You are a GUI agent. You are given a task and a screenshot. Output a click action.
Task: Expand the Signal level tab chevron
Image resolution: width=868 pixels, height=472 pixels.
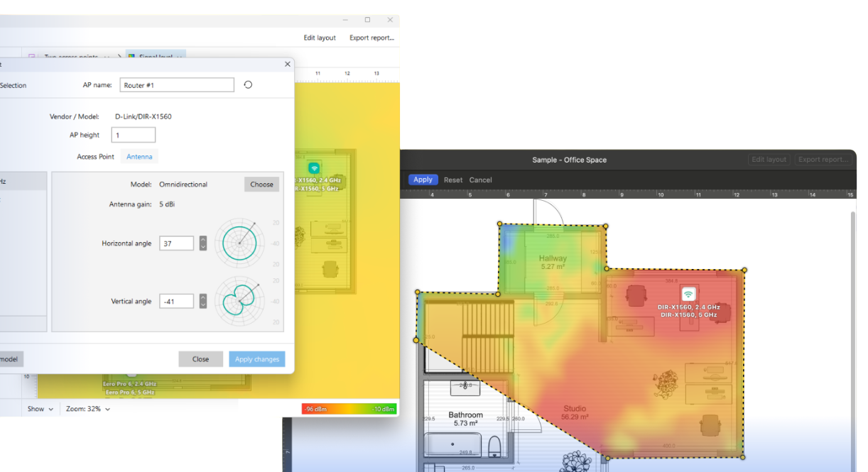click(179, 57)
